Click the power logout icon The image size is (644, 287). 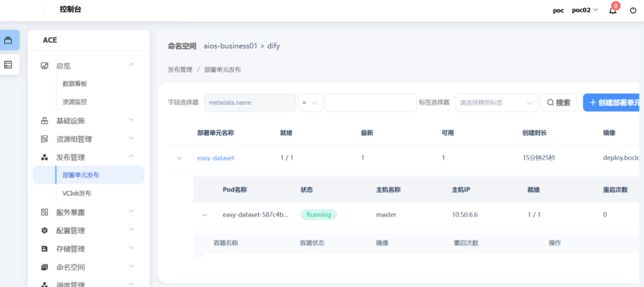pos(633,10)
